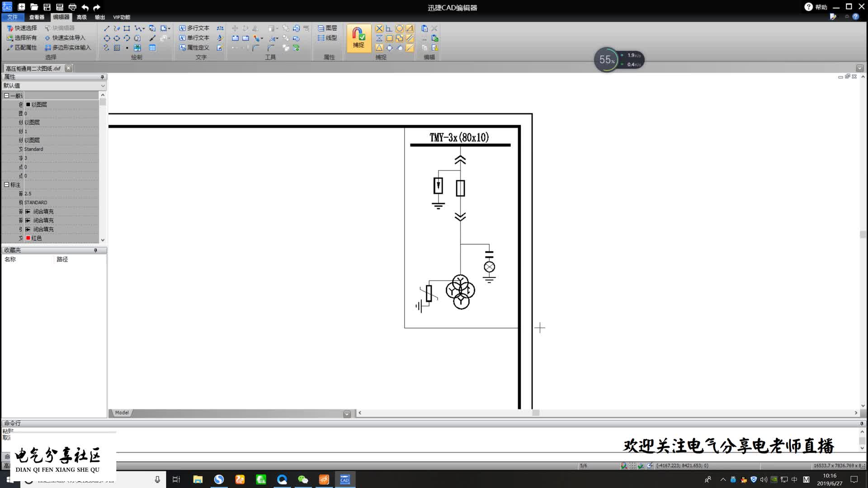The height and width of the screenshot is (488, 868).
Task: Toggle the grid dots icon in status bar
Action: [632, 465]
